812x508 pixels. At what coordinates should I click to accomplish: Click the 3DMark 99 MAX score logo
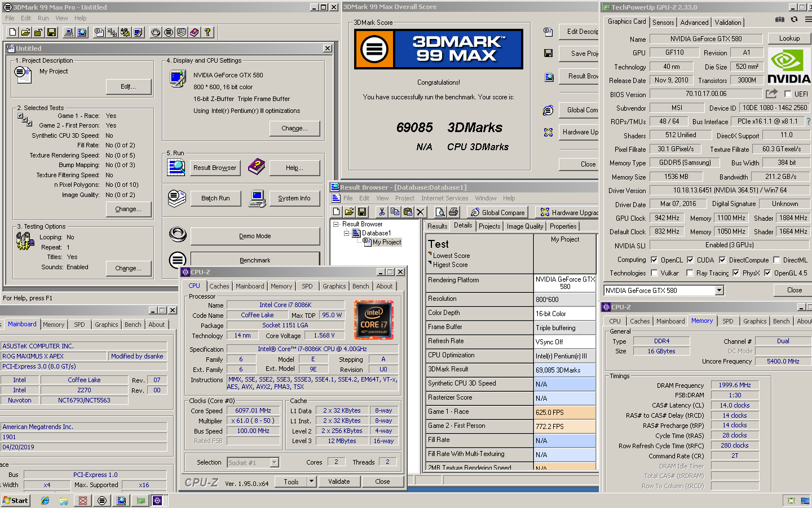pos(439,49)
